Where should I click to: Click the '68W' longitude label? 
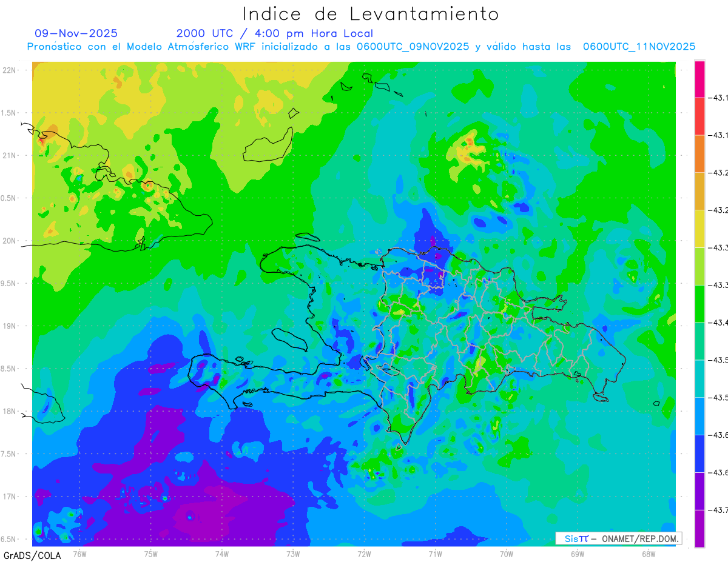[649, 554]
